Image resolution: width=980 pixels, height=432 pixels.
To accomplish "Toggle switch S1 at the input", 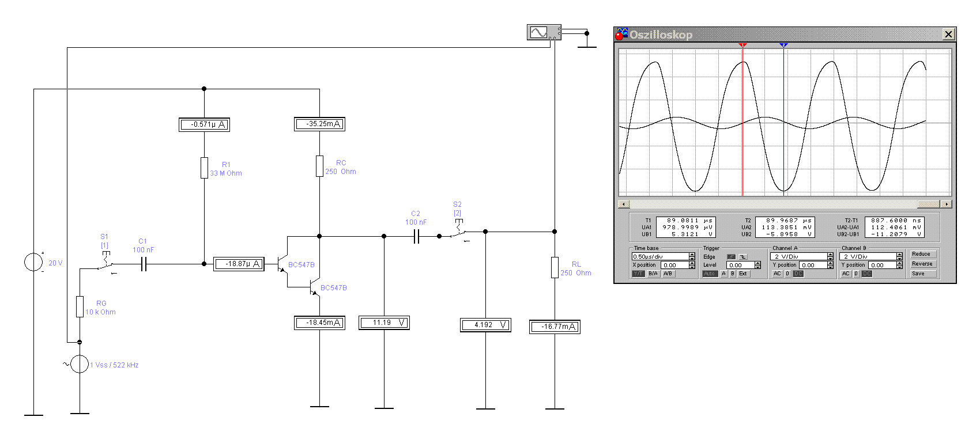I will coord(105,266).
